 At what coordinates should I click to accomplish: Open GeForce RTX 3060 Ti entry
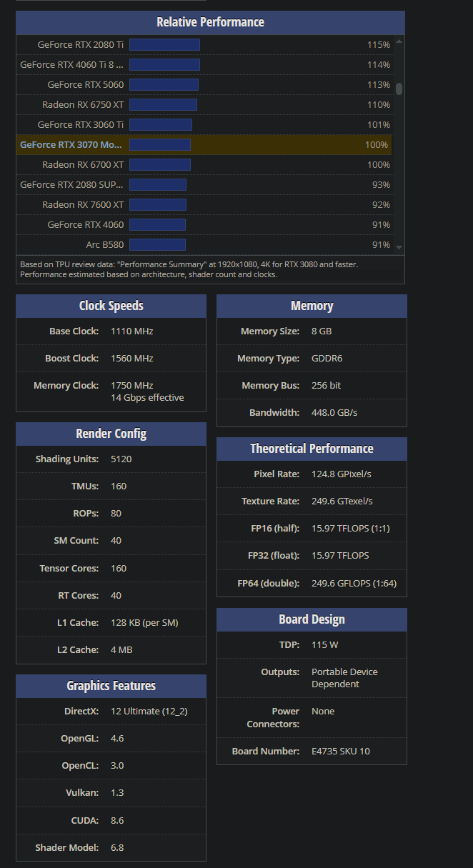(81, 124)
